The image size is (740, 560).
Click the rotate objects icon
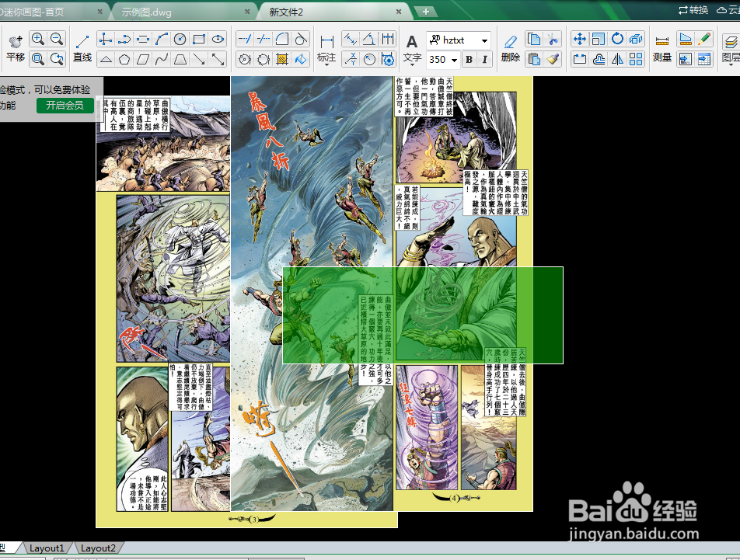[x=617, y=39]
